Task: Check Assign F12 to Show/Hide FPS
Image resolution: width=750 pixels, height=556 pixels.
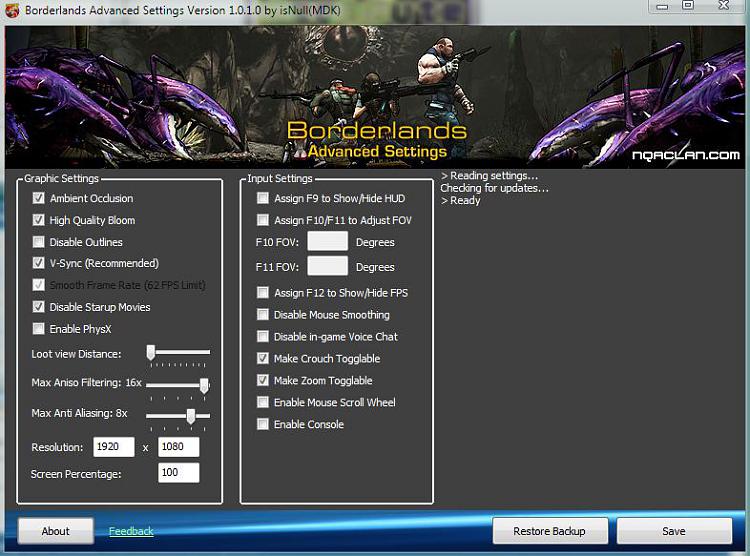Action: tap(263, 292)
